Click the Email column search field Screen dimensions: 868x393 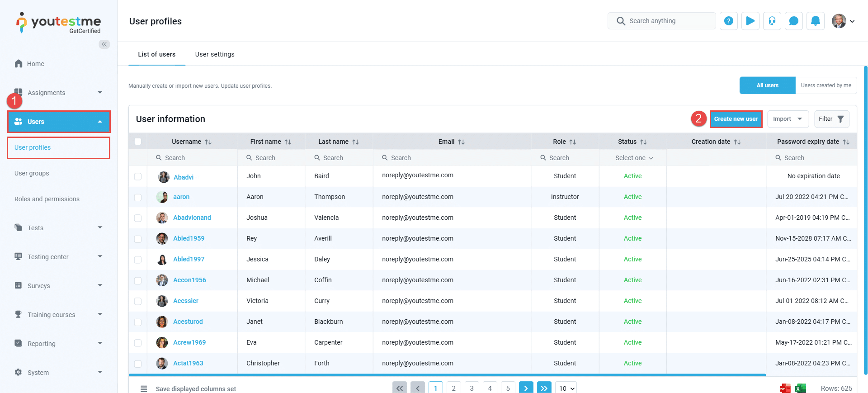[452, 158]
